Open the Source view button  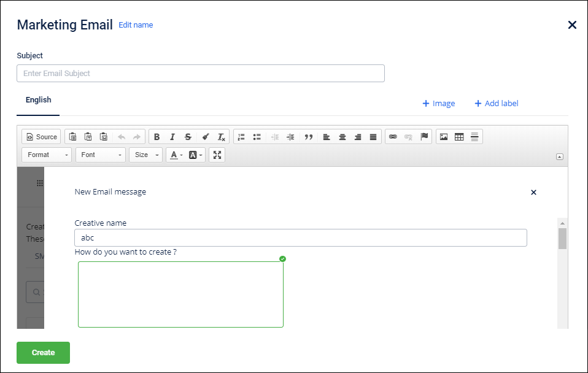tap(41, 137)
